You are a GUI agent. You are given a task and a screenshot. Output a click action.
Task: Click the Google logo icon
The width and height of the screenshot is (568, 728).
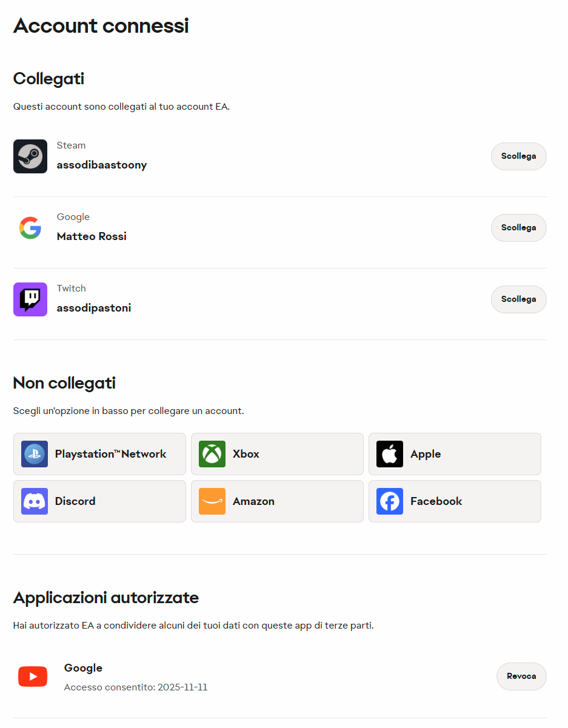[30, 228]
